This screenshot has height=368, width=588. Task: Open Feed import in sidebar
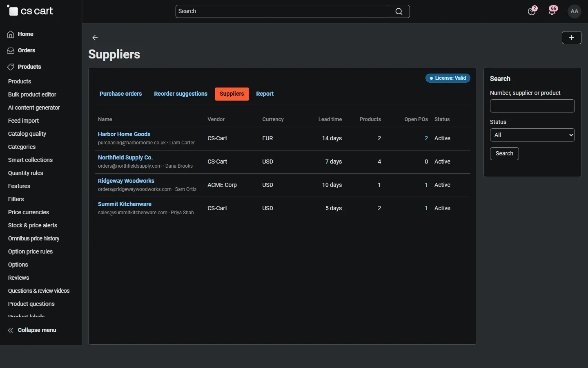(23, 121)
